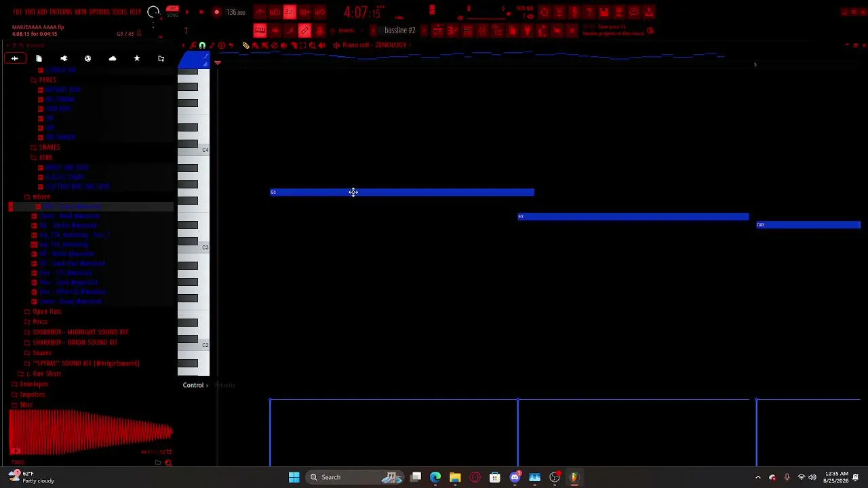The height and width of the screenshot is (488, 868).
Task: Open the EDIT menu
Action: [x=30, y=12]
